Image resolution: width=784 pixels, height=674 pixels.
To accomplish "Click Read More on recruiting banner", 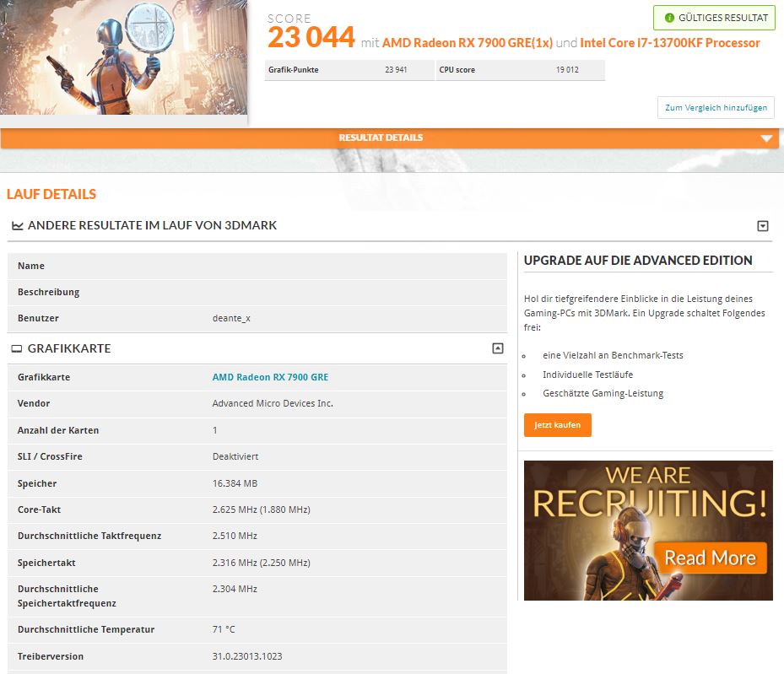I will pos(710,558).
